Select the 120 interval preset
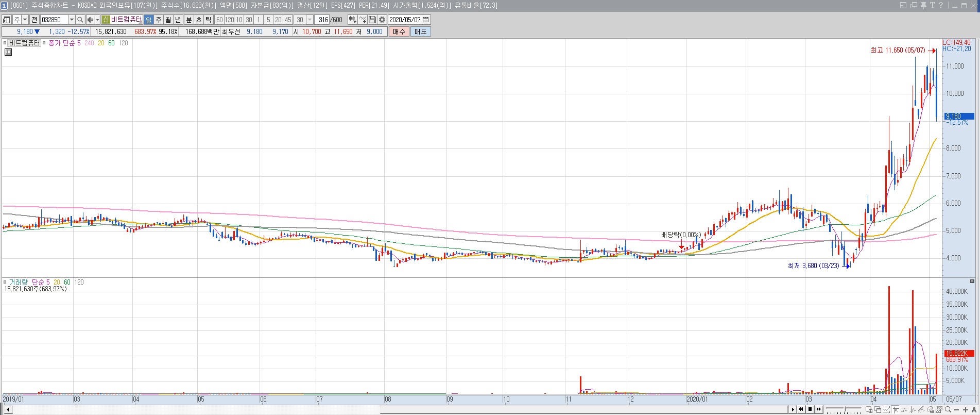The width and height of the screenshot is (980, 415). pyautogui.click(x=229, y=20)
